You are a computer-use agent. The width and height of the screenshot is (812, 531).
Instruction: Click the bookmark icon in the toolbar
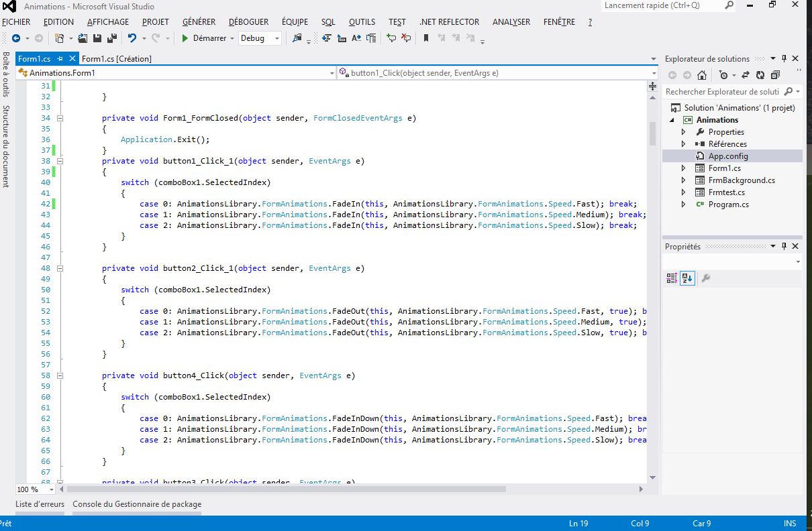[x=425, y=38]
